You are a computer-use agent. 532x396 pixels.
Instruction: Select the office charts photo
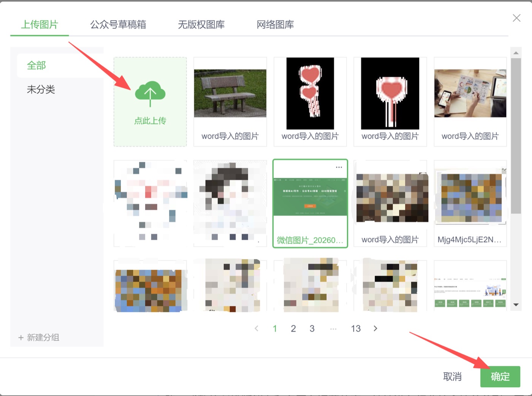[x=470, y=93]
